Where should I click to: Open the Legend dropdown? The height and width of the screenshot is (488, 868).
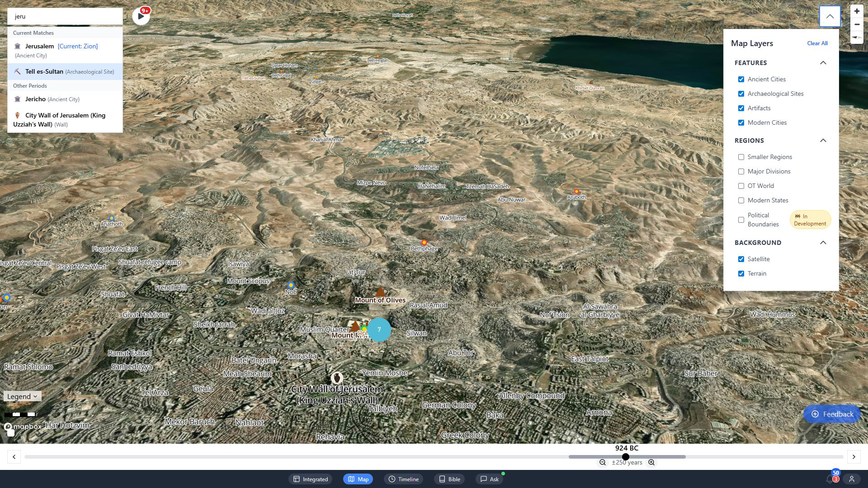click(x=22, y=396)
